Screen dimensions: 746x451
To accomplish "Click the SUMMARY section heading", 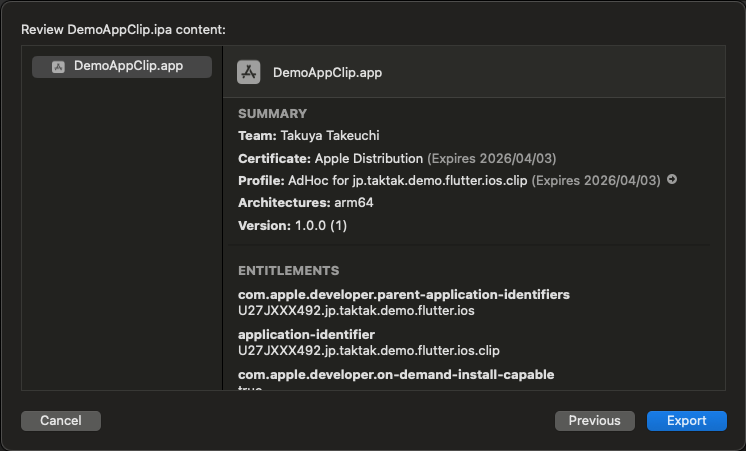I will [273, 114].
